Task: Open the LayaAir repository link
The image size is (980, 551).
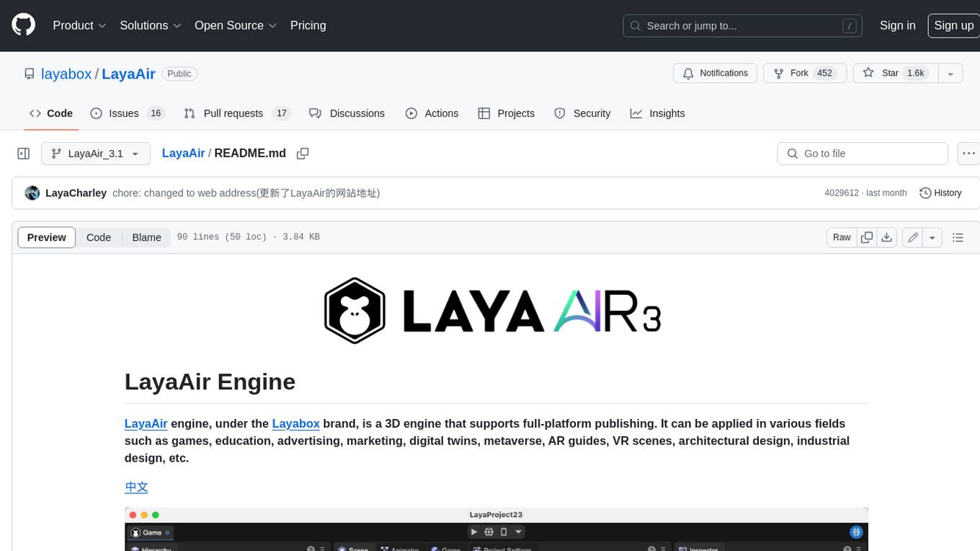Action: (128, 74)
